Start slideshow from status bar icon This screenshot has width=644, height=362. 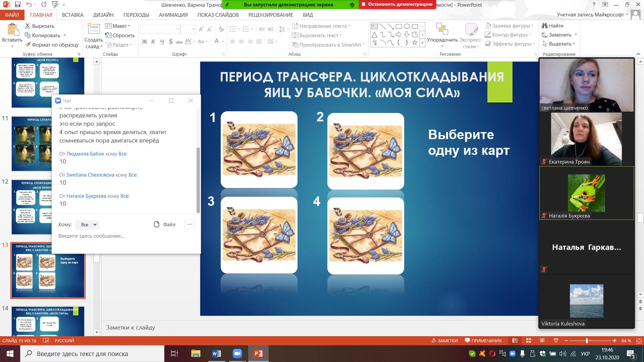pos(556,341)
